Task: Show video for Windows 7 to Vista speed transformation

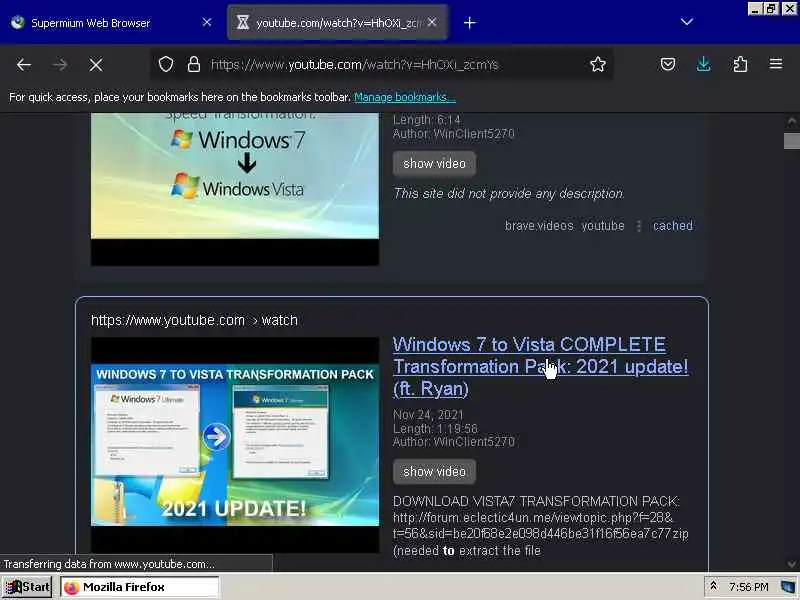Action: pyautogui.click(x=434, y=164)
